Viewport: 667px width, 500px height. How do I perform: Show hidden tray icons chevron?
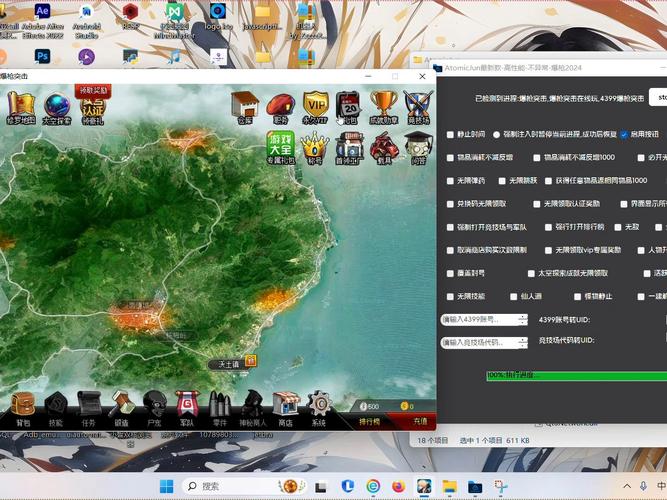[627, 486]
